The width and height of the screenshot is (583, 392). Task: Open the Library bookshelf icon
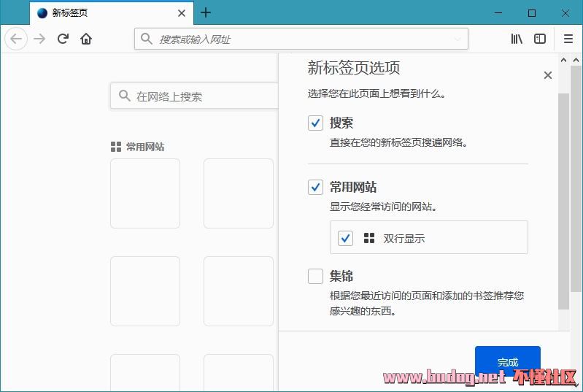[517, 39]
